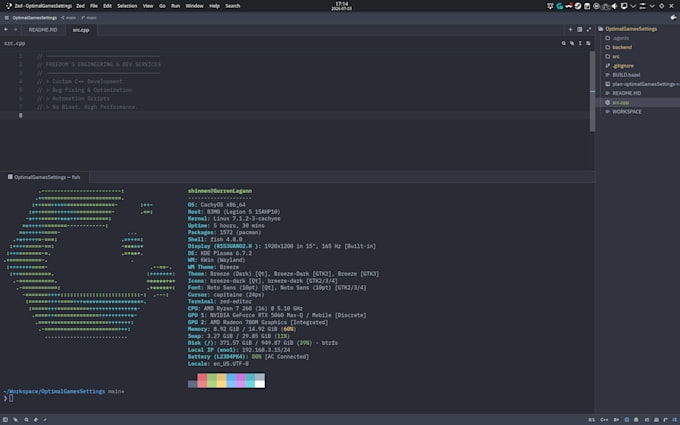Click the 8:1 cursor position in status bar
Screen dimensions: 680x425
tap(592, 419)
